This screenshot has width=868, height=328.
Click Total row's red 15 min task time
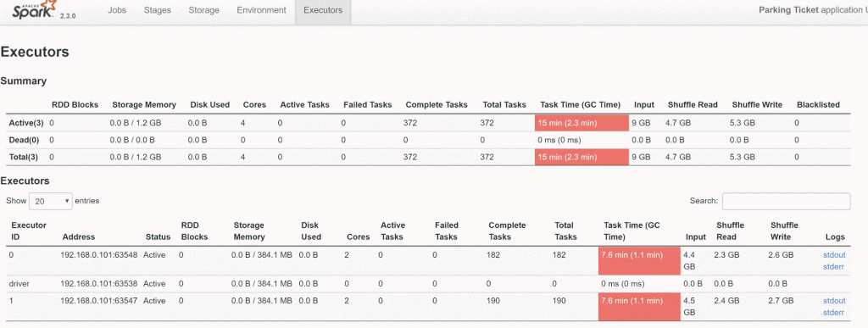[581, 157]
